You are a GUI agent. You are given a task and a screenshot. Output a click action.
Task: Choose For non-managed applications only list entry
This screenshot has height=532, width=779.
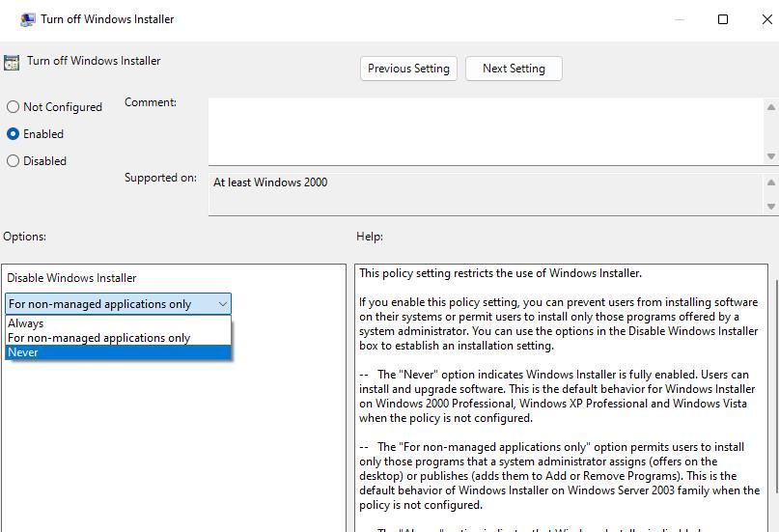point(118,338)
